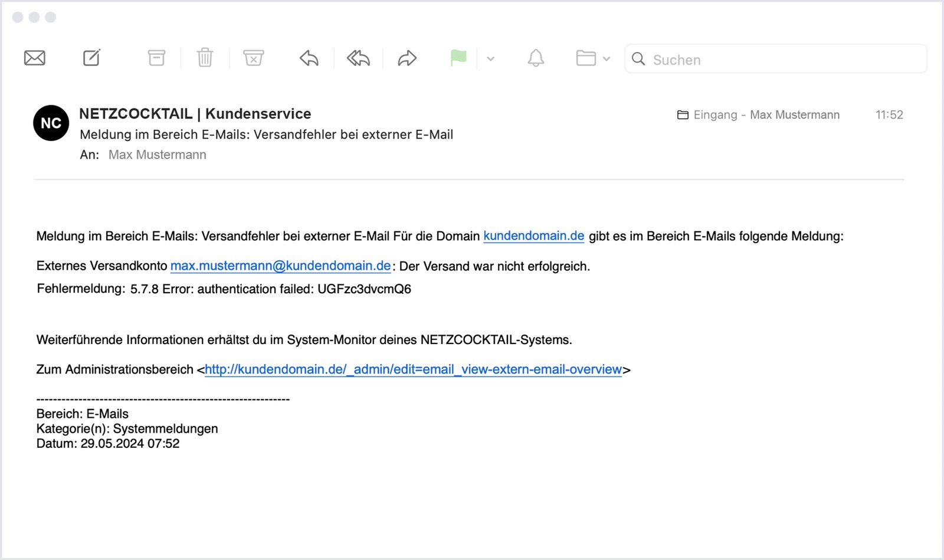Toggle the green flag on message
Image resolution: width=944 pixels, height=560 pixels.
458,58
